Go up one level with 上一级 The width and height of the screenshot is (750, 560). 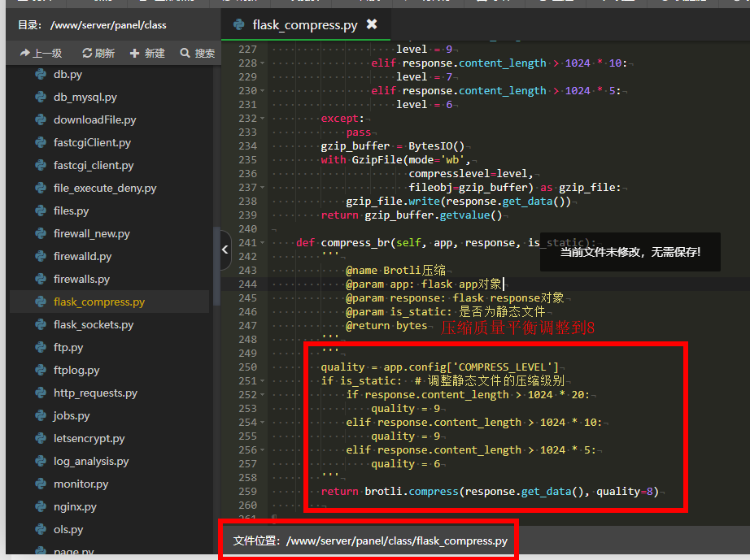[x=41, y=53]
